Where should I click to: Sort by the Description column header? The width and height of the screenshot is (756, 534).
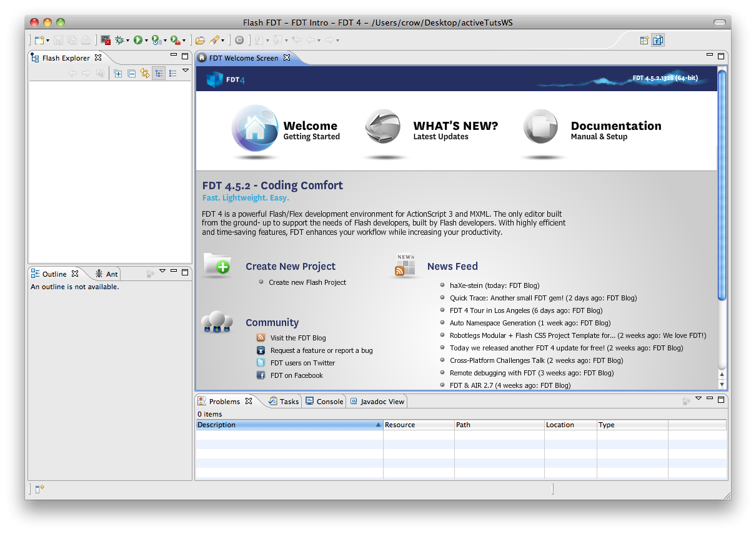point(287,425)
